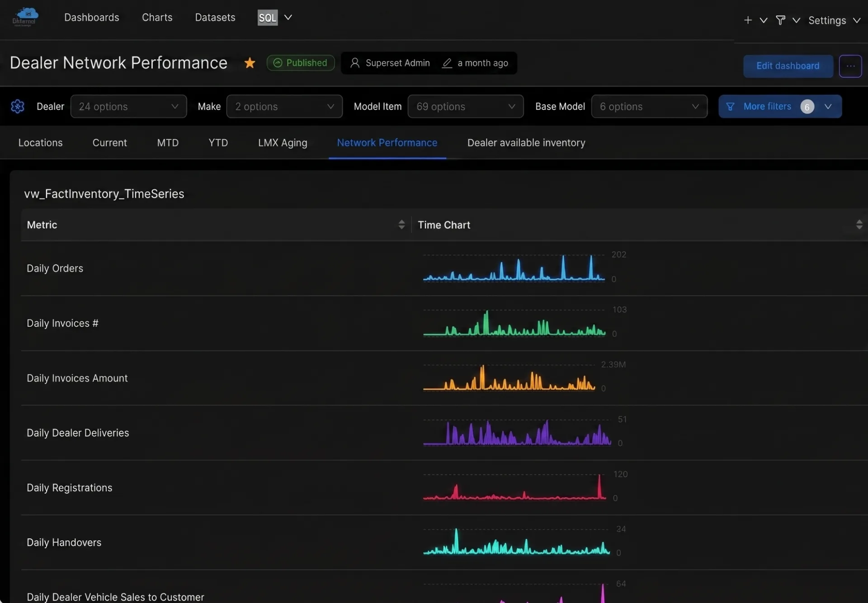Click the Daily Registrations metric label
Image resolution: width=868 pixels, height=603 pixels.
point(69,488)
